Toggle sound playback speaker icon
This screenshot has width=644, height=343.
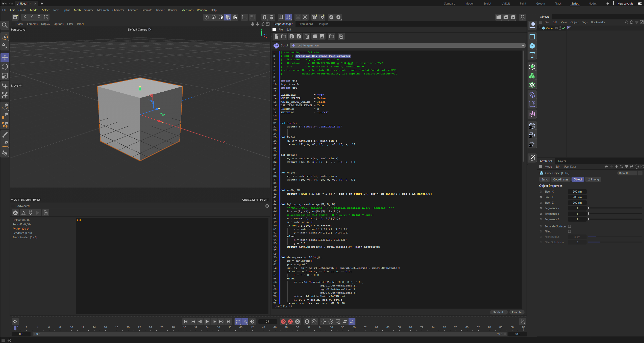coord(252,322)
